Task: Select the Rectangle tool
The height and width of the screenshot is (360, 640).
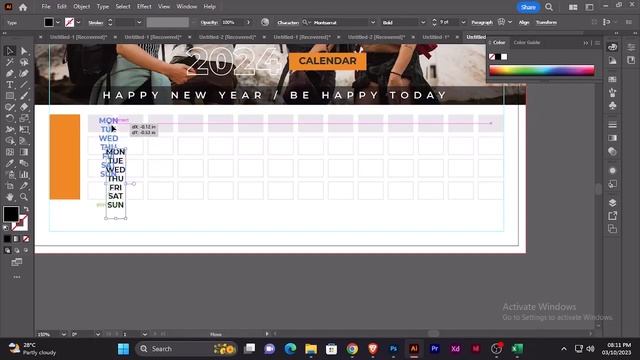Action: (10, 96)
